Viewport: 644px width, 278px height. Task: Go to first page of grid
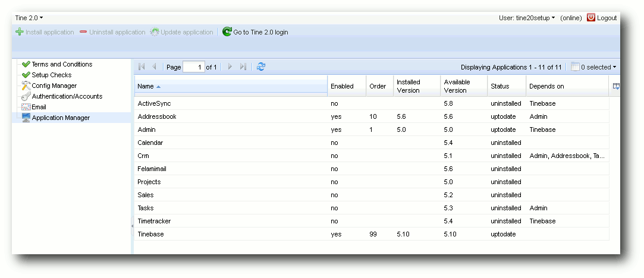click(x=142, y=67)
